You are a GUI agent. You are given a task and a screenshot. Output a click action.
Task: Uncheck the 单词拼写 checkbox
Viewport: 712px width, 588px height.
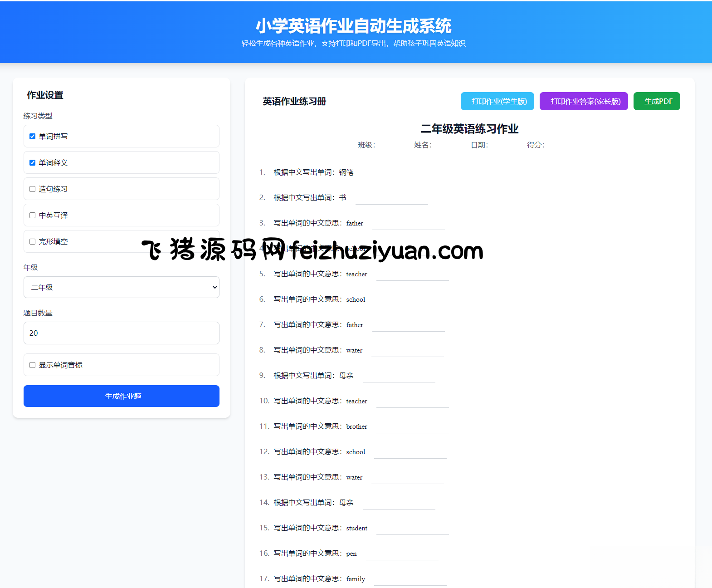click(32, 136)
